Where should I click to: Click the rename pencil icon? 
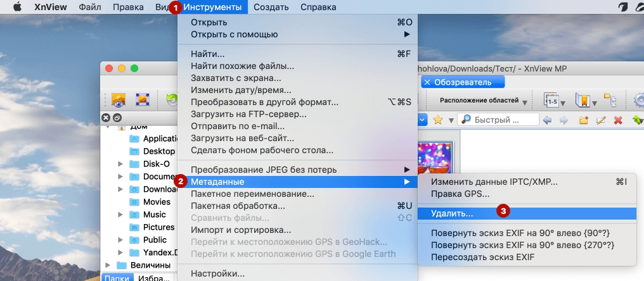tap(600, 120)
